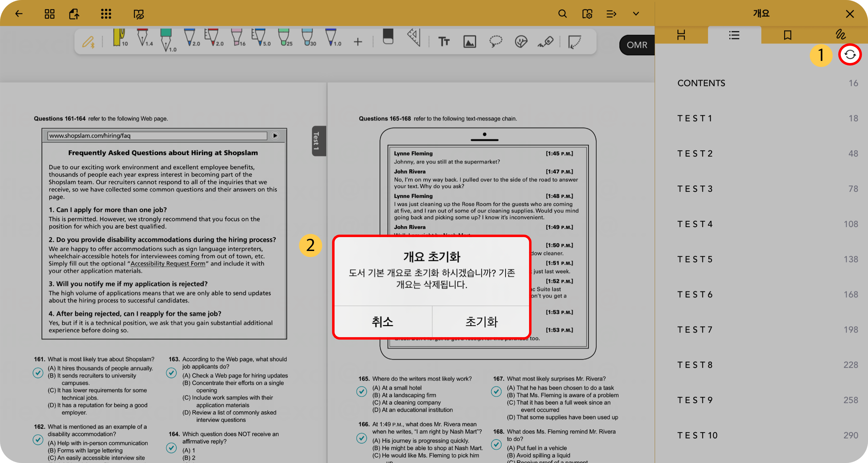Toggle check mark for question 168

click(496, 444)
